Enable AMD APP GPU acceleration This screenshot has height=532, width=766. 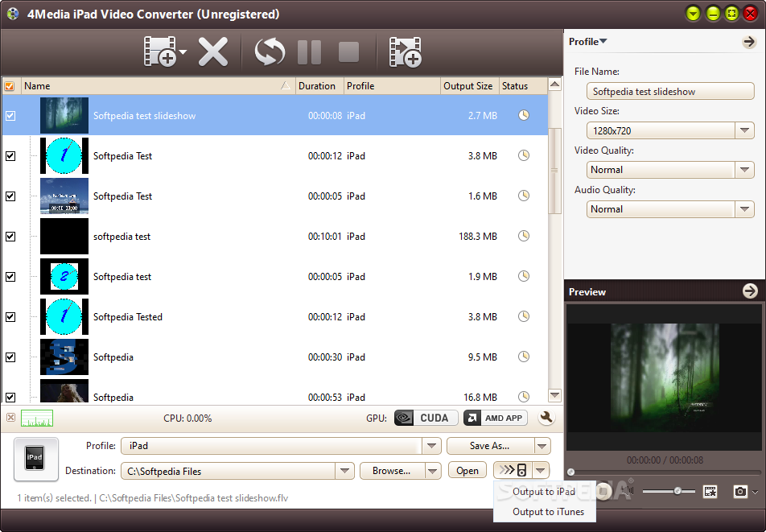tap(496, 418)
